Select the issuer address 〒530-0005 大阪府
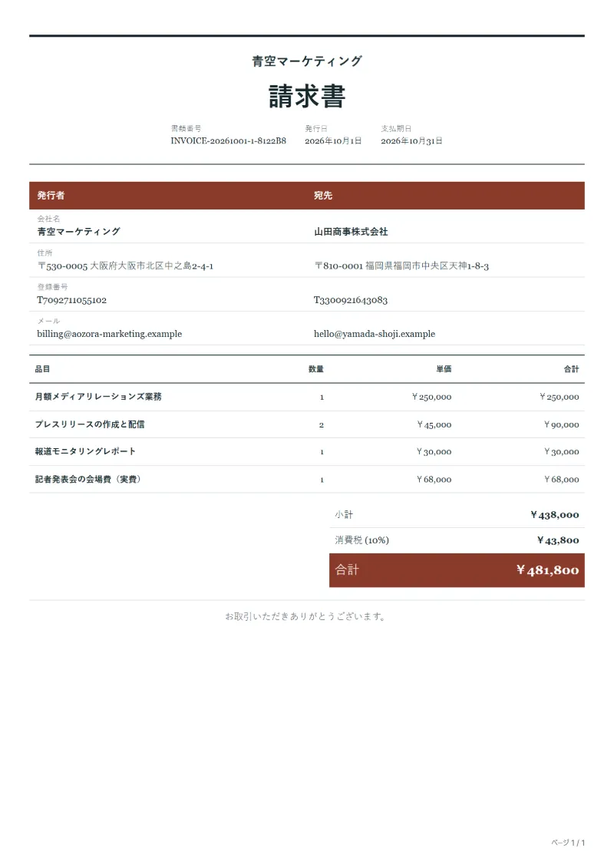This screenshot has width=614, height=868. [x=125, y=266]
